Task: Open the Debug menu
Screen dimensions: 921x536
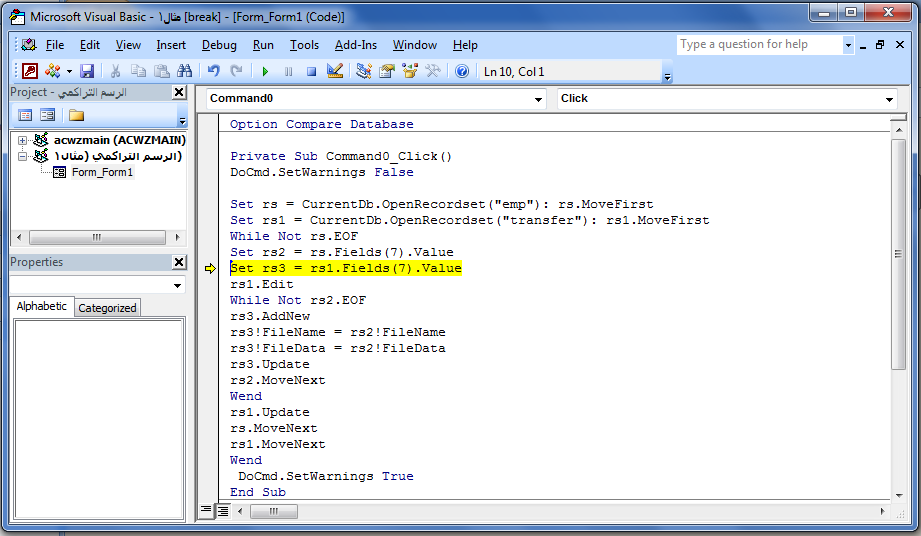Action: point(219,45)
